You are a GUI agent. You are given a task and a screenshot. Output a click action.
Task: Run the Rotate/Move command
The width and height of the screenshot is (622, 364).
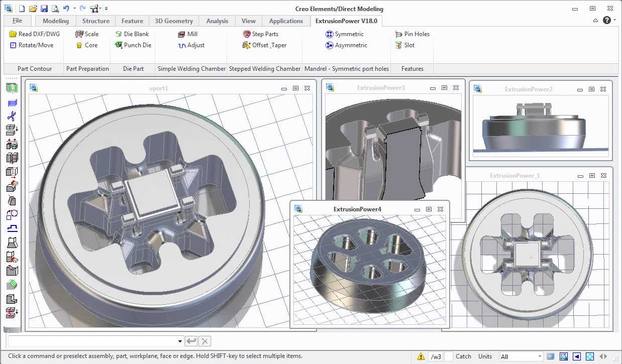[32, 45]
